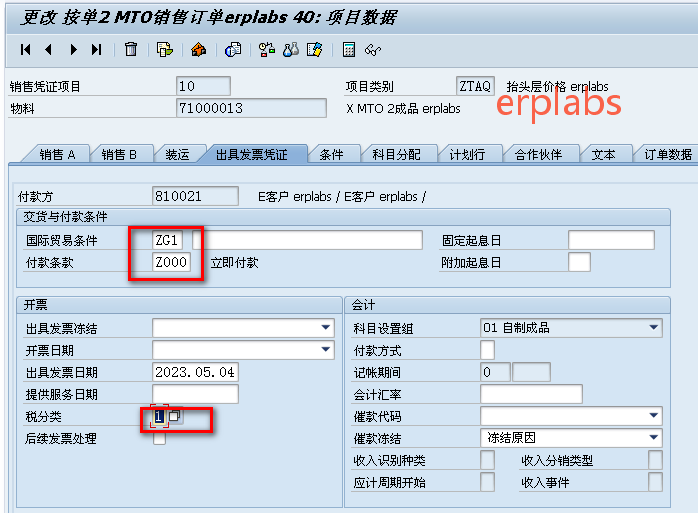Click the E客户 erplabs payer description text
This screenshot has height=513, width=698.
[x=342, y=196]
